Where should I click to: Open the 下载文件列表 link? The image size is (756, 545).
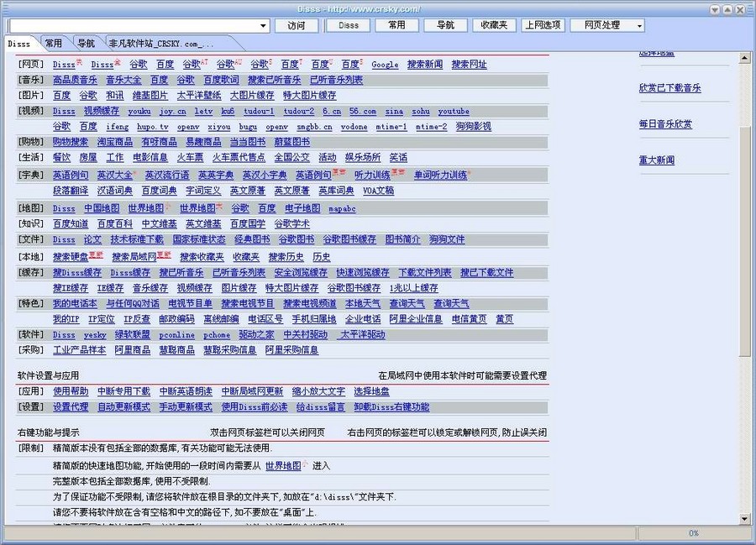tap(425, 273)
